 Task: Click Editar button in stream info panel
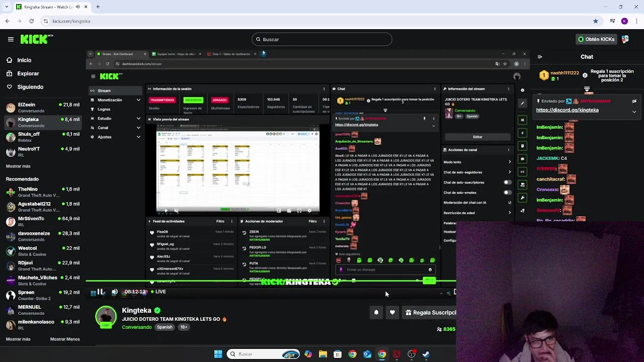point(477,137)
